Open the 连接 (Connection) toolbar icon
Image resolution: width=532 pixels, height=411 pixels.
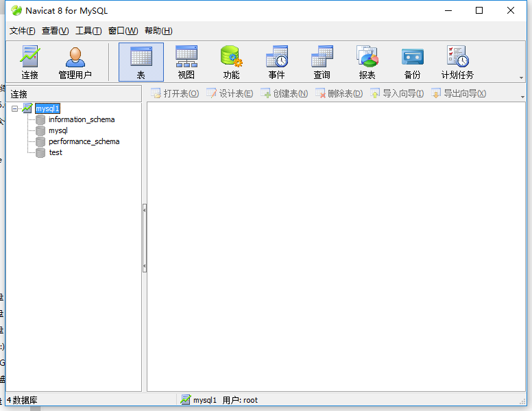pos(30,62)
